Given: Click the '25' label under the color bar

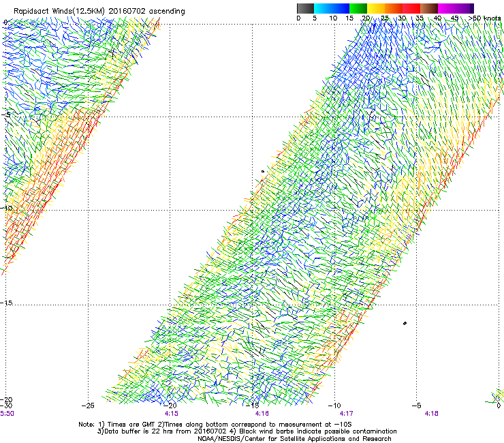Looking at the screenshot, I should [385, 18].
